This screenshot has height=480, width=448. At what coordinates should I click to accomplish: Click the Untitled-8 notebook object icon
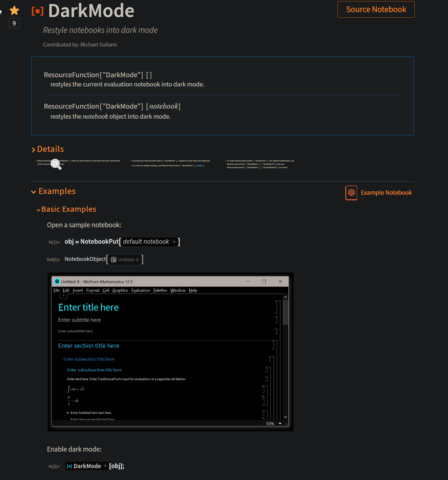tap(114, 260)
